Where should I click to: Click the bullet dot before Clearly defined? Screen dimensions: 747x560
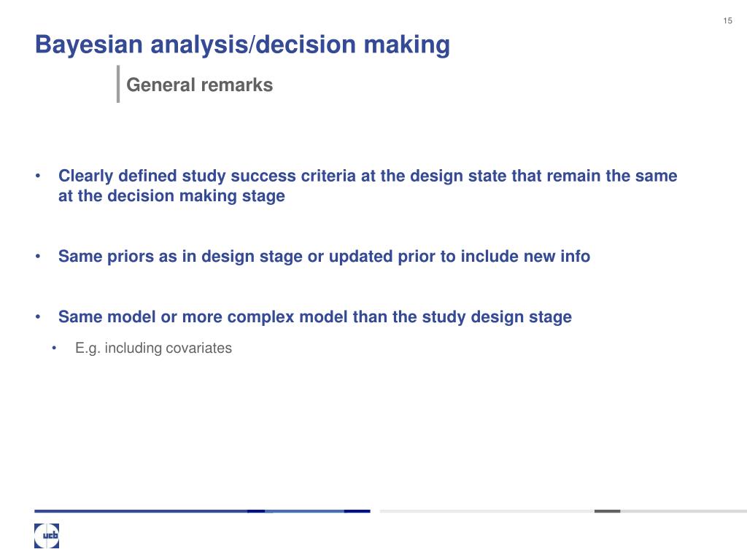pyautogui.click(x=38, y=176)
